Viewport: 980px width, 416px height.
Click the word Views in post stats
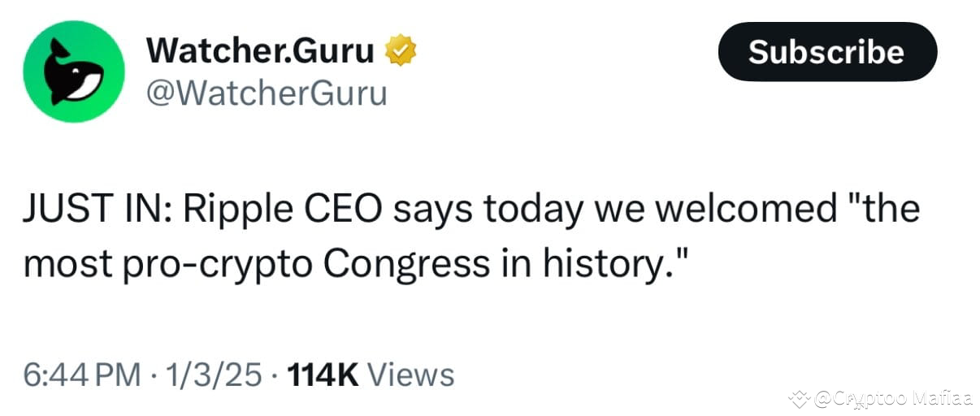411,375
